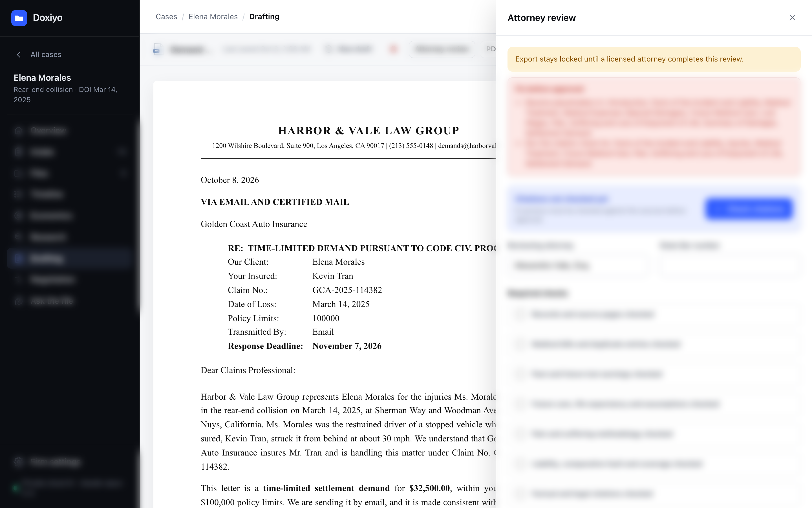812x508 pixels.
Task: Click Golden Coast Auto Insurance recipient line
Action: [x=254, y=224]
